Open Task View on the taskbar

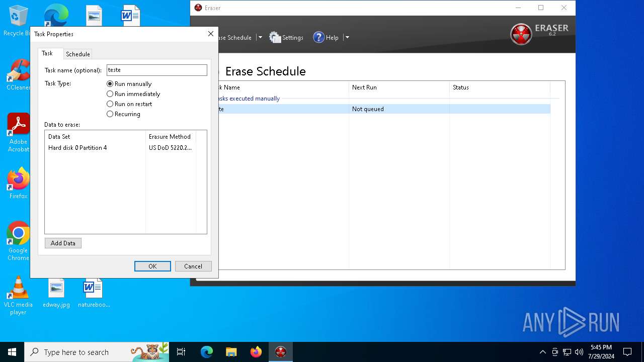tap(182, 352)
